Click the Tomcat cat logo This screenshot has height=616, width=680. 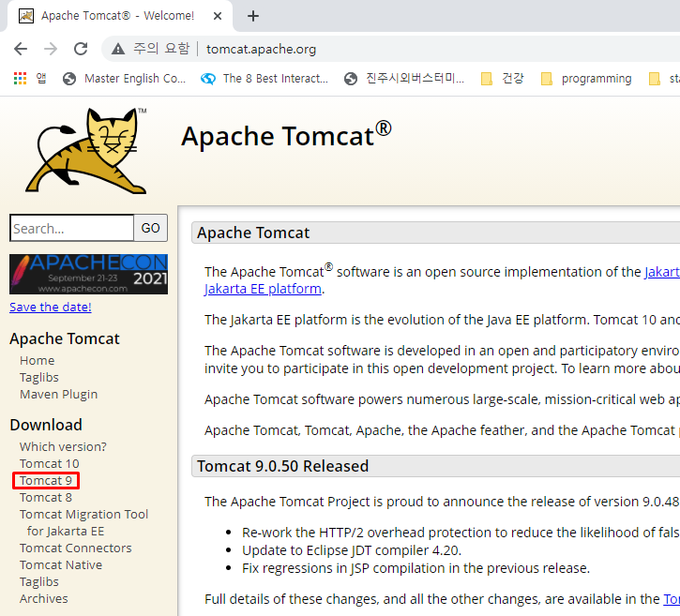(86, 150)
